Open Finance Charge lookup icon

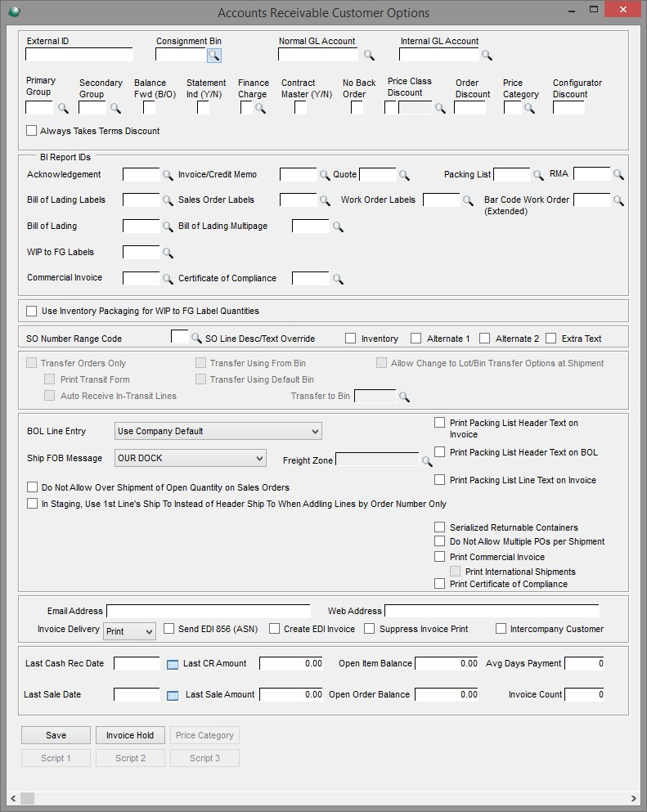(260, 108)
